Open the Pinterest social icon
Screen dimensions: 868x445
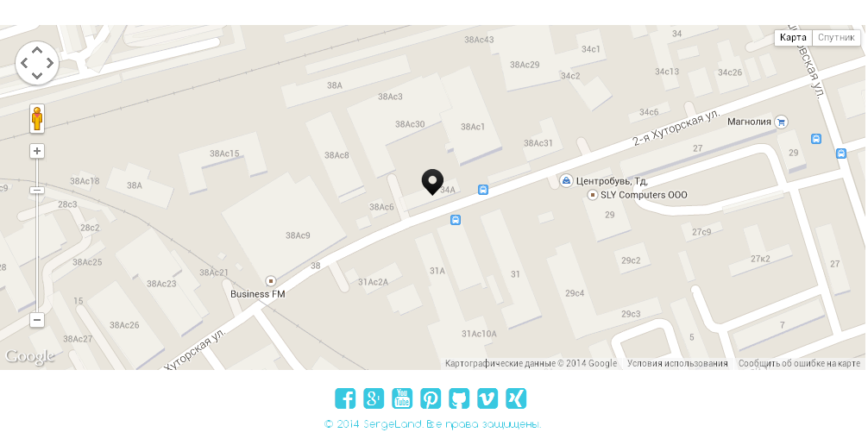431,398
